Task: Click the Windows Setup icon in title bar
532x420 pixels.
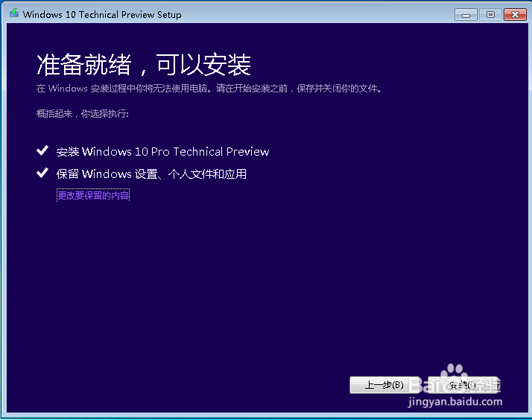Action: coord(14,13)
